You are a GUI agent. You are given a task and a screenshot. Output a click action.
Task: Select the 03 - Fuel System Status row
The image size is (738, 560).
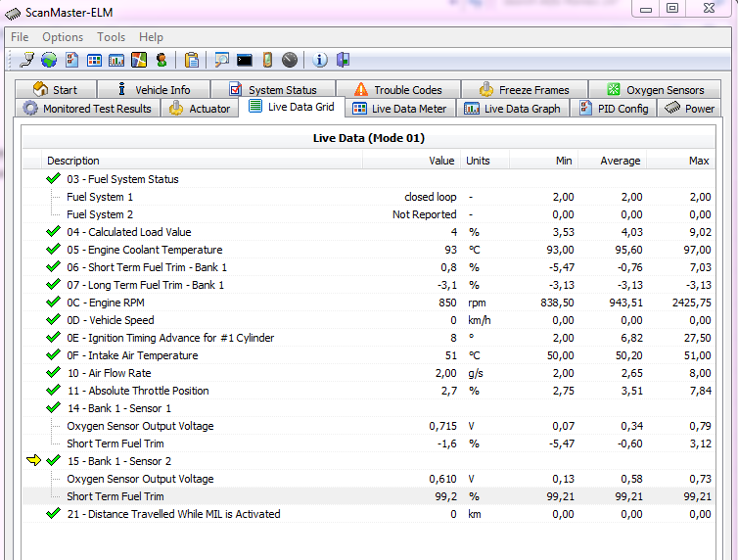[x=122, y=179]
